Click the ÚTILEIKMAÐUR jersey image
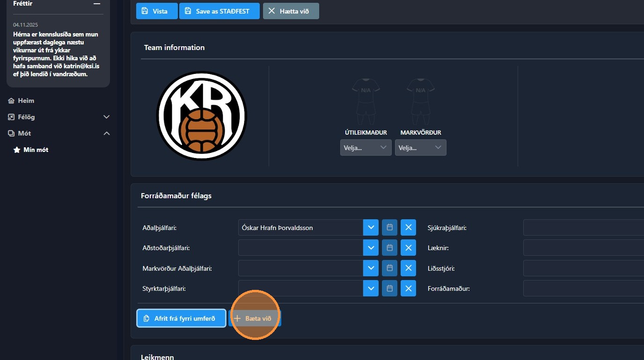 pyautogui.click(x=366, y=102)
